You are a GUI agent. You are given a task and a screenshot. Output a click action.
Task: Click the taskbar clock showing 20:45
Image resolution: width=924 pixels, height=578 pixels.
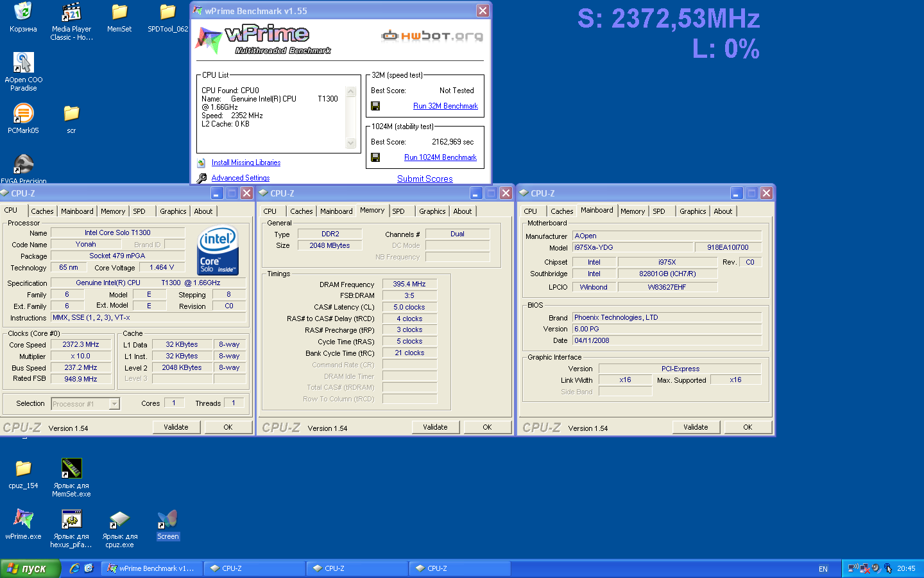(x=906, y=569)
